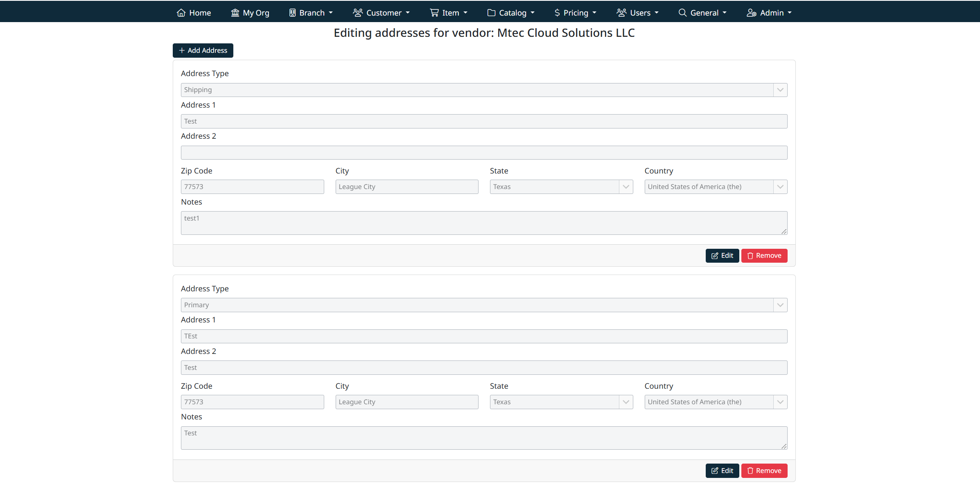Viewport: 980px width, 491px height.
Task: Remove the Primary address
Action: pos(764,471)
